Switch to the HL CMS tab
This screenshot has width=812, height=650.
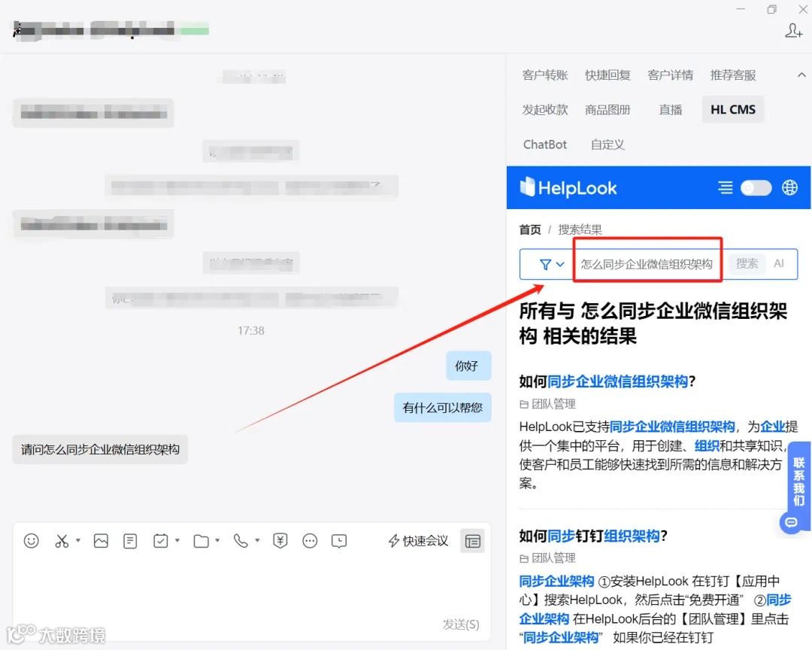point(732,109)
